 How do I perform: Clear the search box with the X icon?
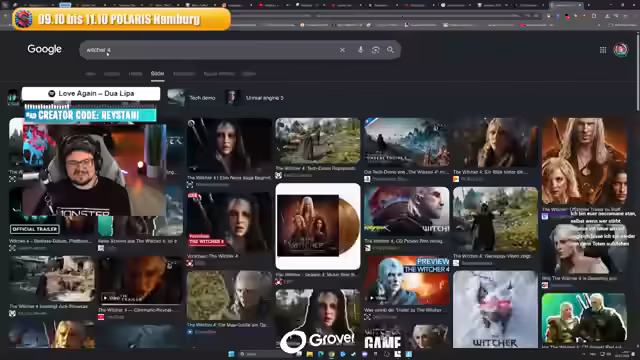[342, 50]
